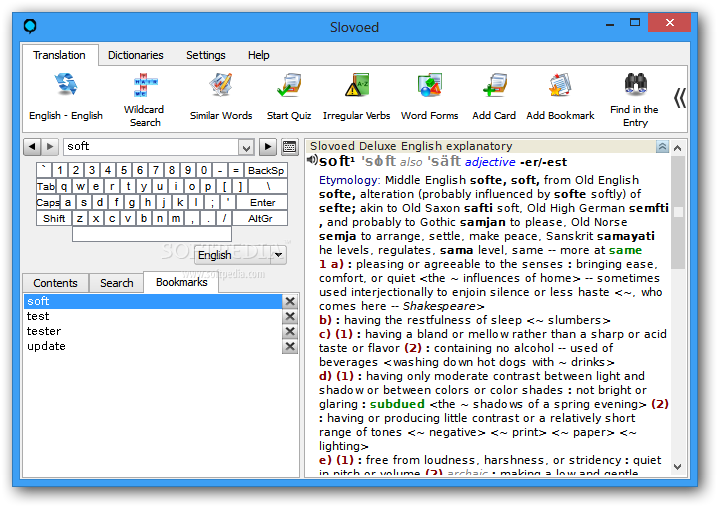Toggle the on-screen keyboard icon

pyautogui.click(x=289, y=147)
